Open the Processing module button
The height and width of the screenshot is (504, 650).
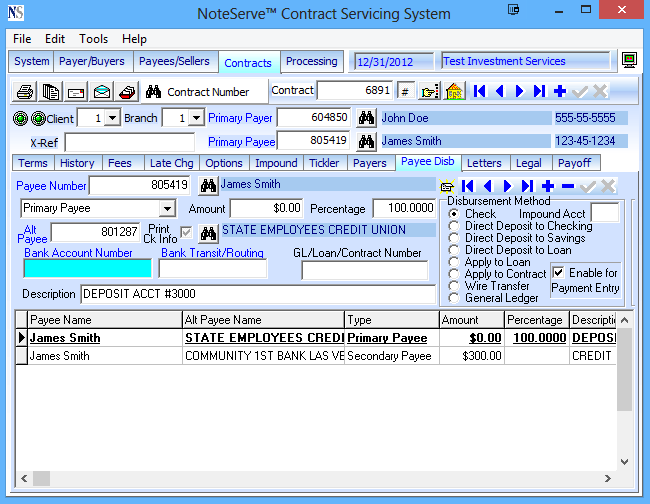click(x=311, y=61)
